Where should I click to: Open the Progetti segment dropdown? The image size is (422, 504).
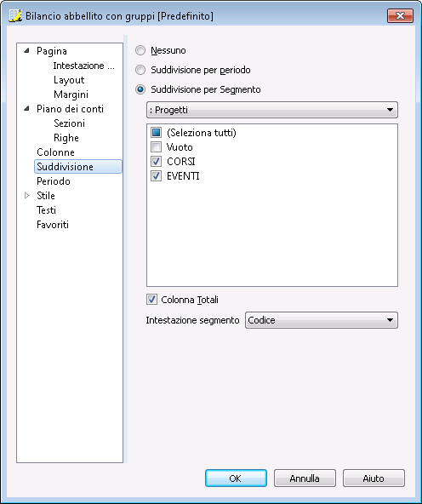pyautogui.click(x=272, y=110)
